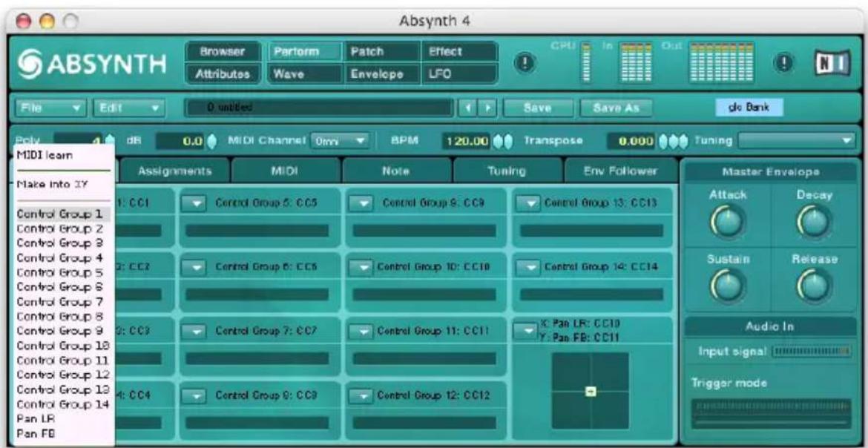The width and height of the screenshot is (868, 448).
Task: Open the Browser window
Action: (223, 51)
